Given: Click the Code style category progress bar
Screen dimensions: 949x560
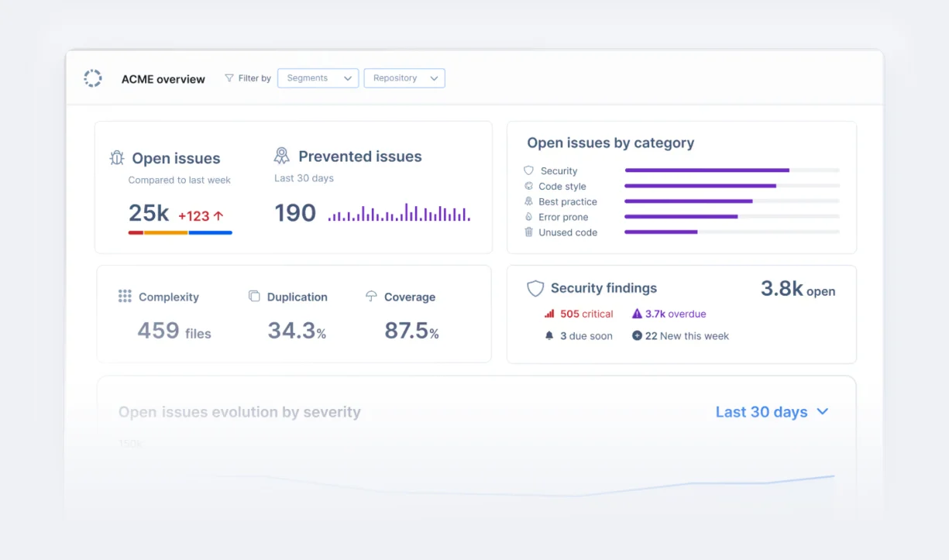Looking at the screenshot, I should (x=732, y=186).
